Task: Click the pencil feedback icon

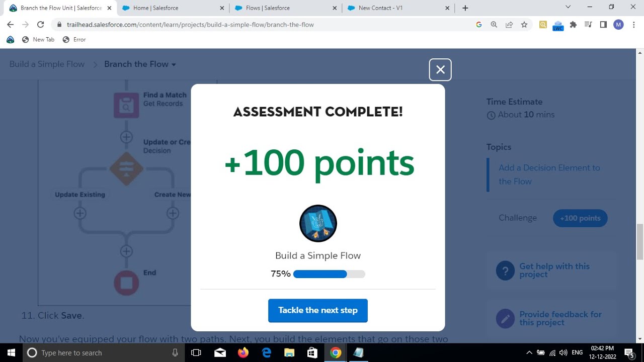Action: [x=505, y=318]
